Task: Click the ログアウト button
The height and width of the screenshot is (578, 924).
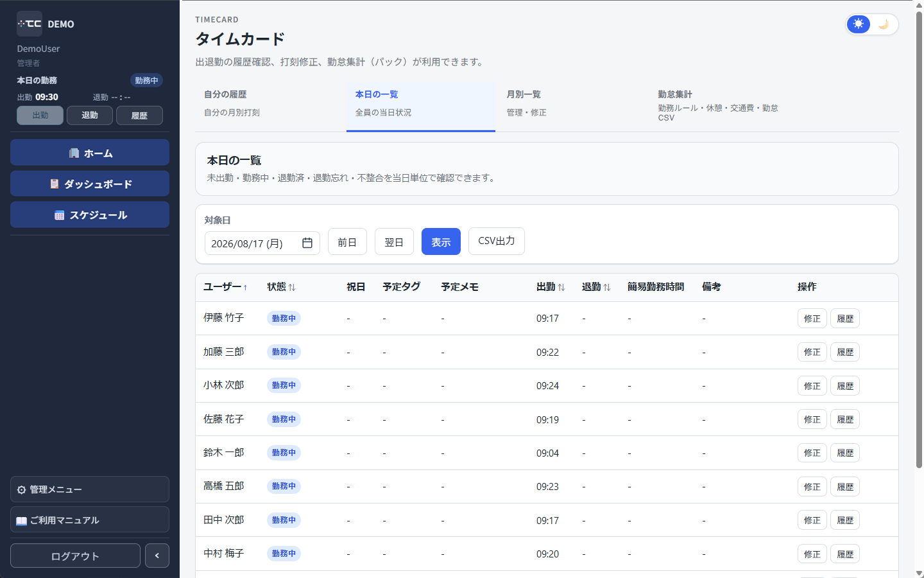Action: 75,556
